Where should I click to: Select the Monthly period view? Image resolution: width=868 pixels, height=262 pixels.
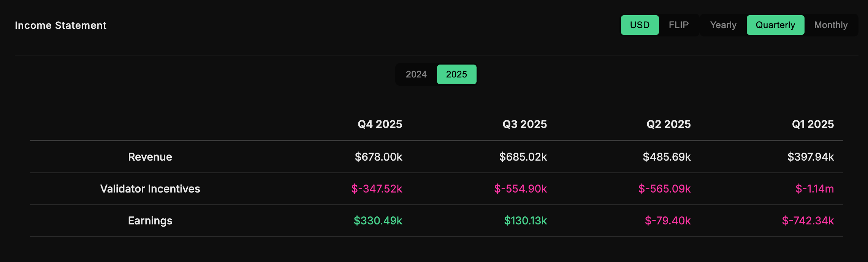pos(831,25)
